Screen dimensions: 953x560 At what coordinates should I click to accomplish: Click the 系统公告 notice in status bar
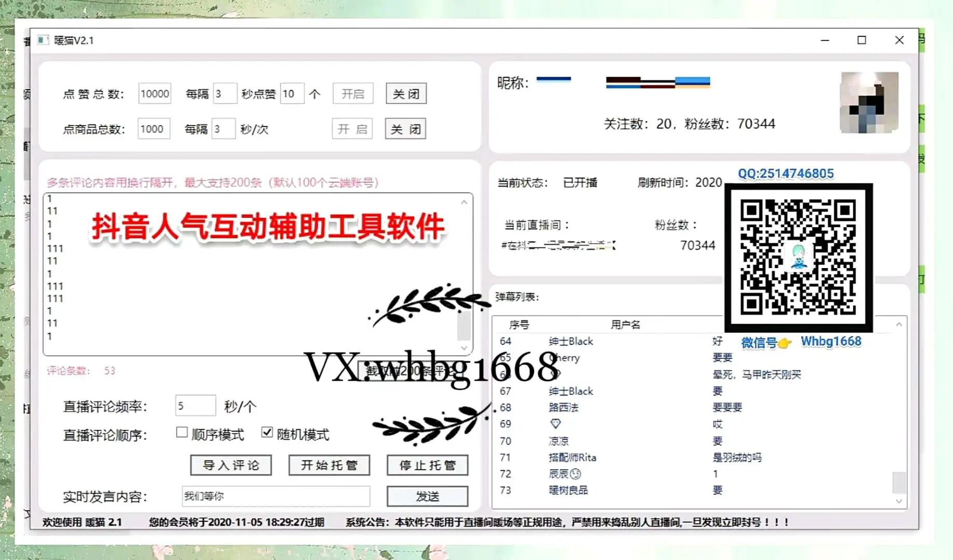click(567, 522)
